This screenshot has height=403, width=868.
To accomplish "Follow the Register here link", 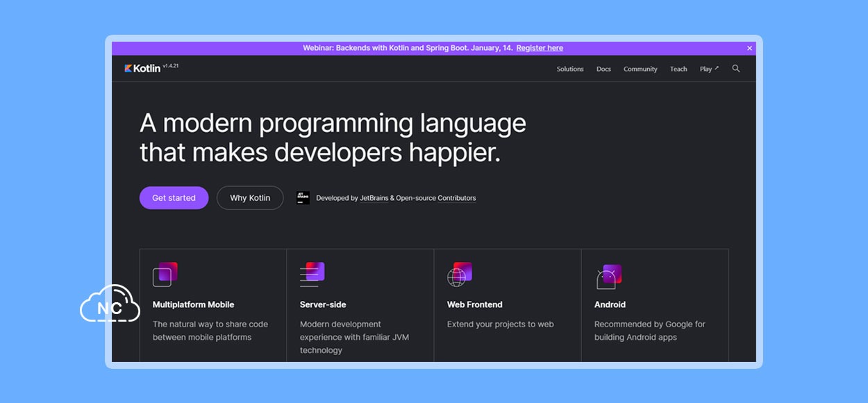I will 540,48.
